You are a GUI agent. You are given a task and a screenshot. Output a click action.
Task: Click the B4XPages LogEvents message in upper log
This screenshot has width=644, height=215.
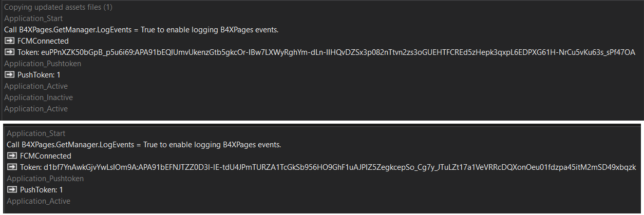click(x=141, y=30)
